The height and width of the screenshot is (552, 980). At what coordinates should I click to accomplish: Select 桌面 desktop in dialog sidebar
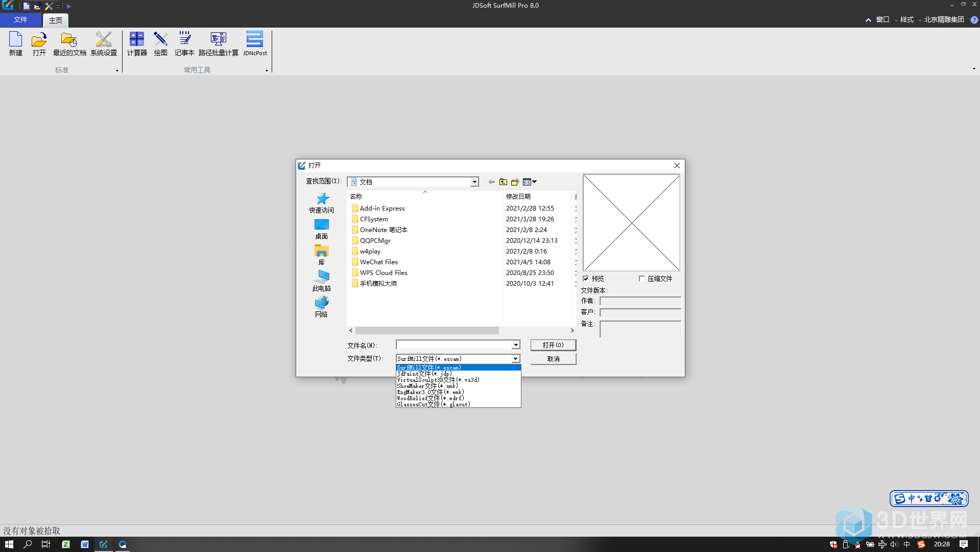tap(322, 229)
